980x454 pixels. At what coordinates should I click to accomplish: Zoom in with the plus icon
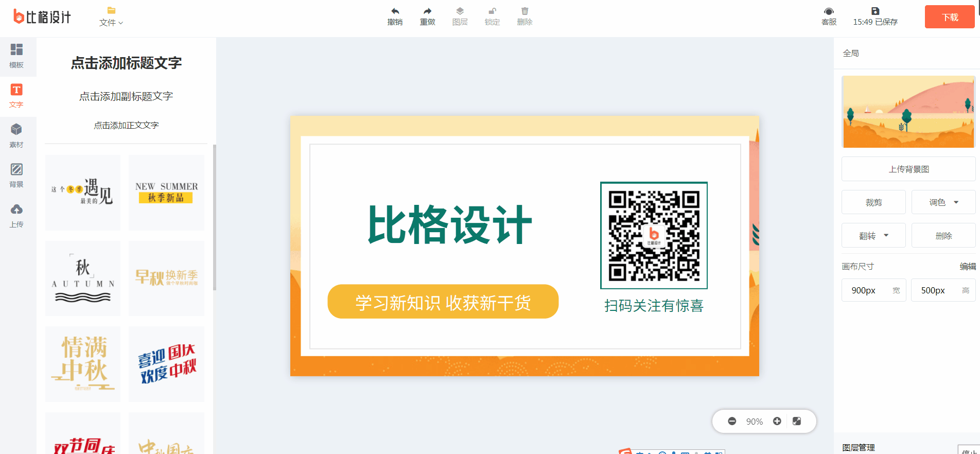[x=777, y=421]
